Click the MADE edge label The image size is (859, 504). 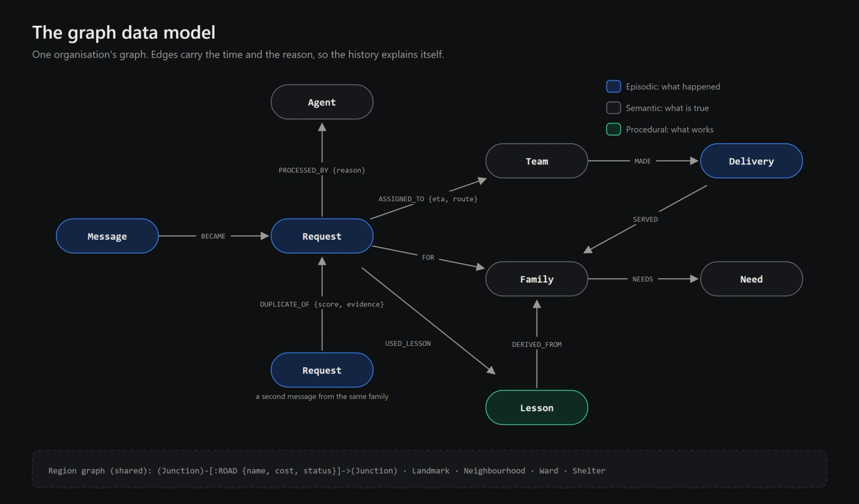[642, 161]
